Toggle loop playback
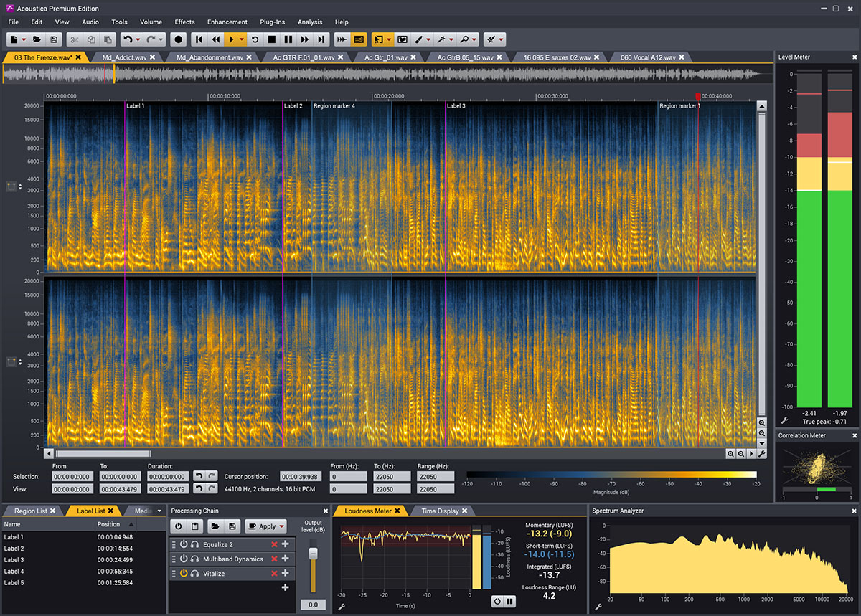This screenshot has width=861, height=616. coord(254,39)
